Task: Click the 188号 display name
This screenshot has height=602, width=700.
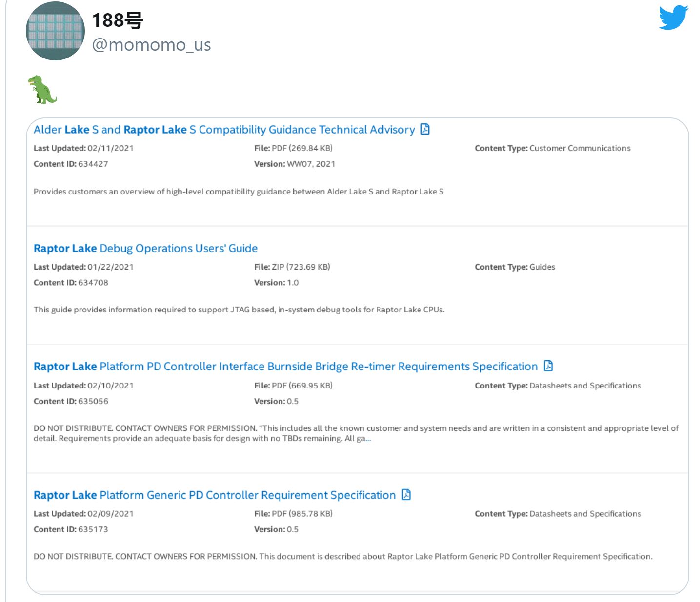Action: [118, 20]
